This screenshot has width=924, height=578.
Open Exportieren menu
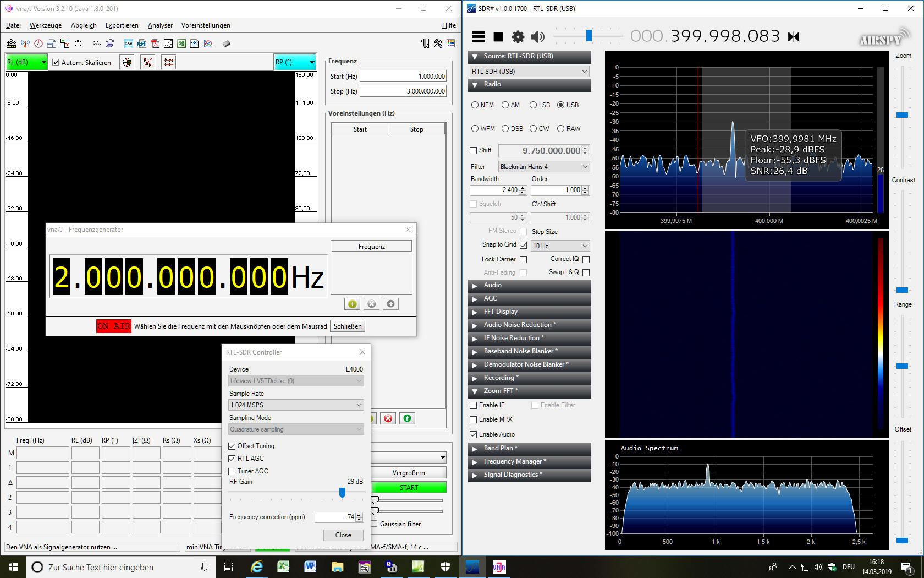[122, 25]
